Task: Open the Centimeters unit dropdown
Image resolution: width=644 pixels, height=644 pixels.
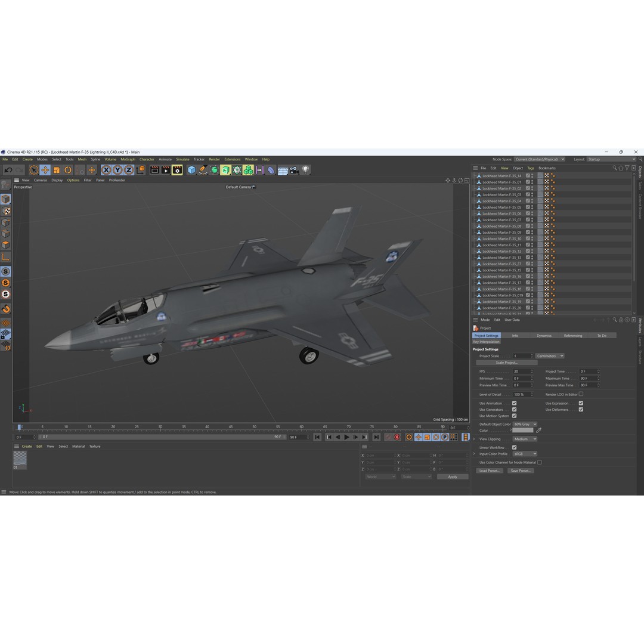Action: pyautogui.click(x=550, y=355)
